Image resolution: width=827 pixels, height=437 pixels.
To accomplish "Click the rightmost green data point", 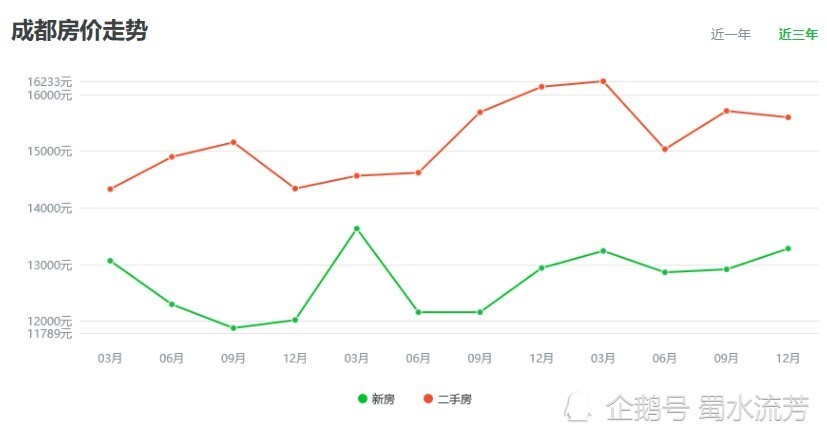I will (x=788, y=248).
